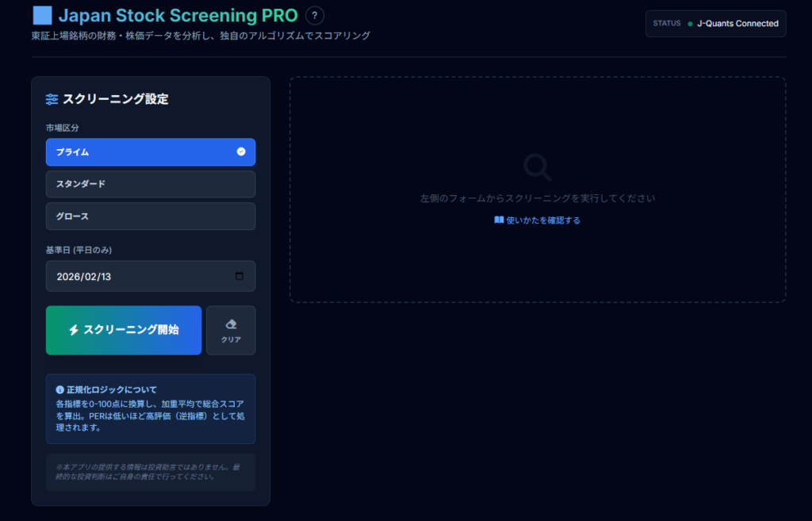Click the green J-Quants status dot

690,24
